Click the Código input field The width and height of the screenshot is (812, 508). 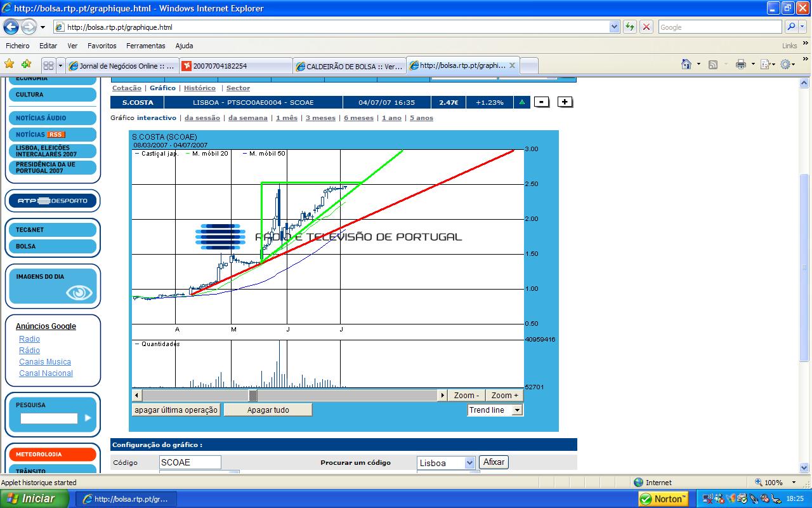[190, 462]
